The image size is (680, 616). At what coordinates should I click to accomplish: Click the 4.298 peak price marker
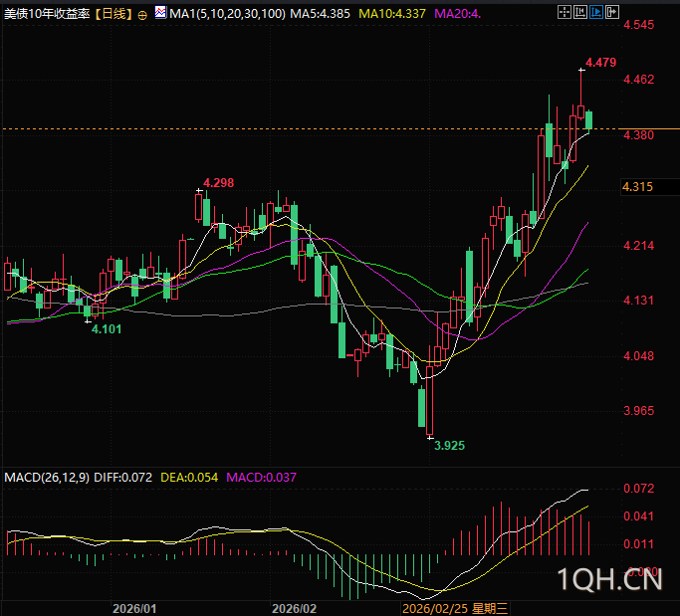tap(219, 183)
